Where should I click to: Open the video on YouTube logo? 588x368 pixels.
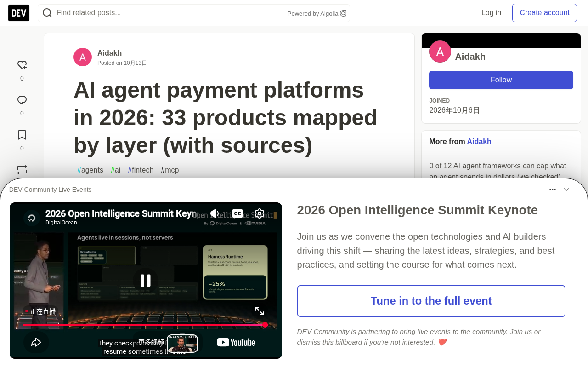pos(236,342)
